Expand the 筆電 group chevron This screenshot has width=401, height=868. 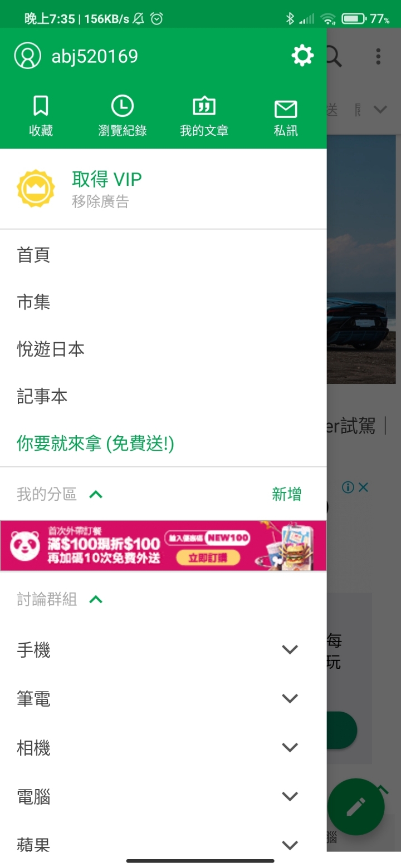(290, 698)
